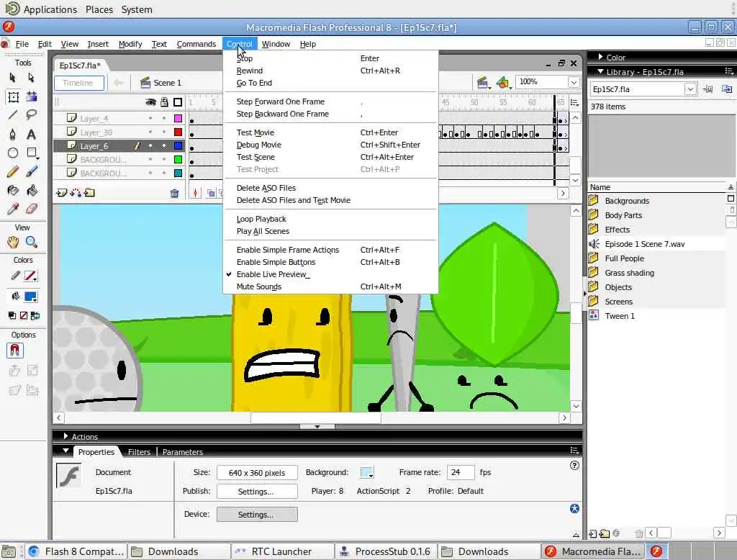The width and height of the screenshot is (737, 560).
Task: Open Applications menu in the top panel
Action: click(50, 9)
